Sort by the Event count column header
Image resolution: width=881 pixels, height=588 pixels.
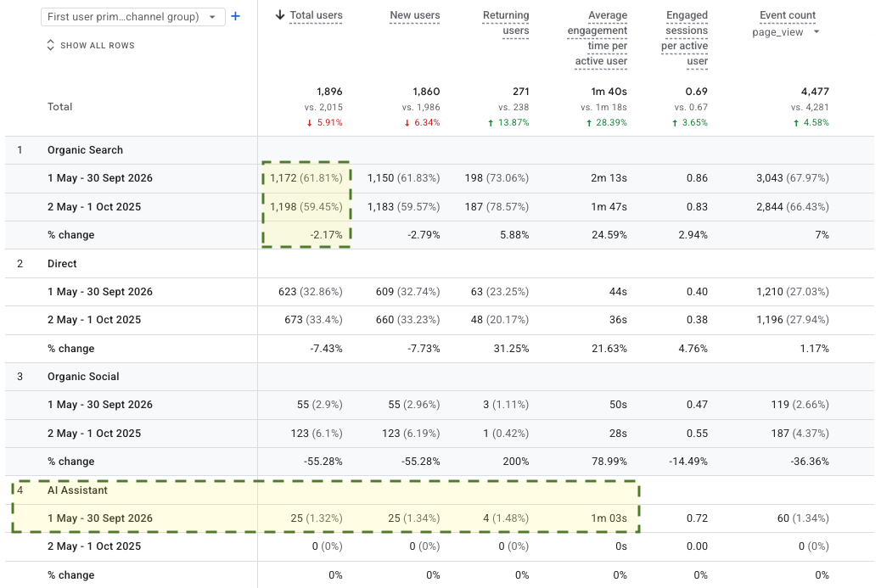pos(787,15)
